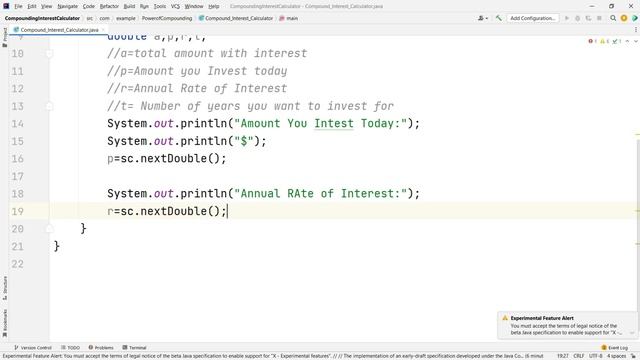Go to previous highlighted error arrow
Viewport: 640px width, 360px height.
[627, 41]
